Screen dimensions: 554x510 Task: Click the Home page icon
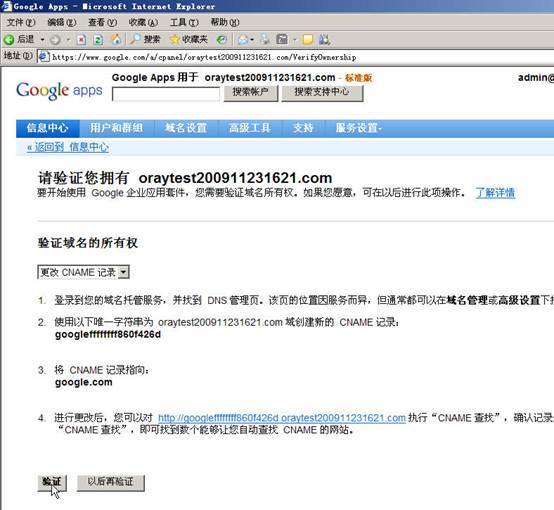[x=116, y=40]
